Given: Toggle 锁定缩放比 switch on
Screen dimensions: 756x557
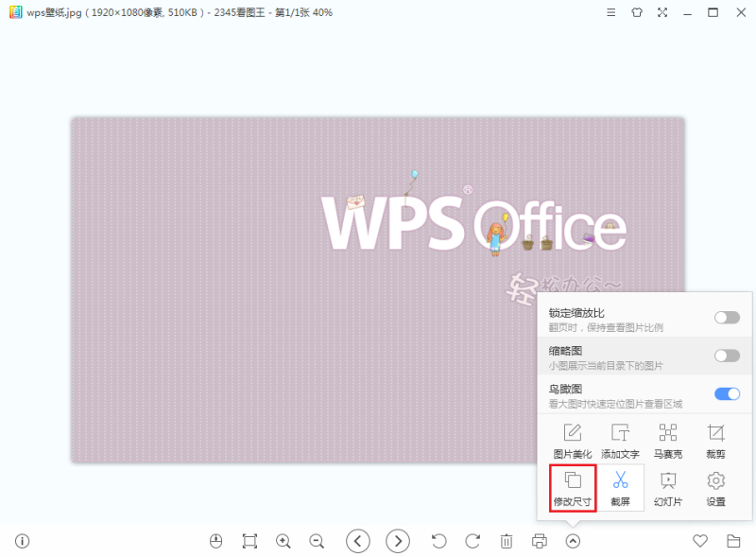Looking at the screenshot, I should 727,318.
